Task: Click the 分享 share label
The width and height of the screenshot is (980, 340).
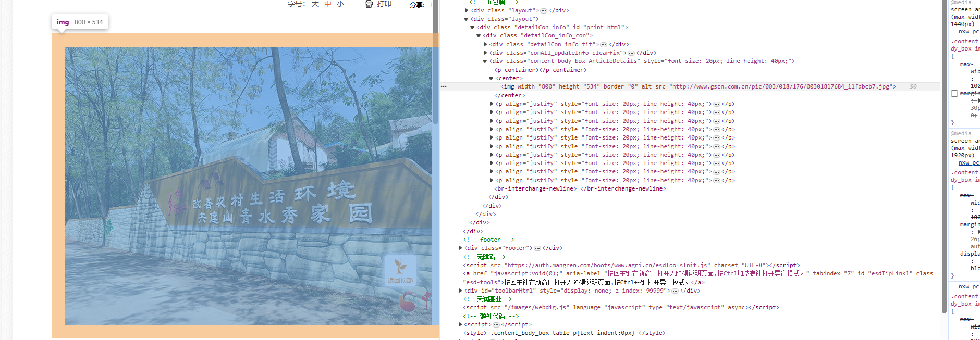Action: [x=416, y=5]
